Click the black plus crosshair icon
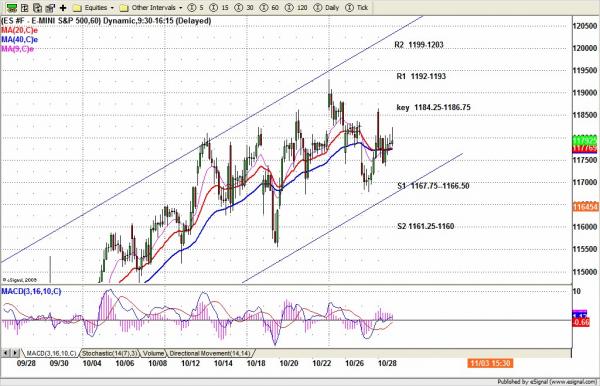The image size is (600, 386). click(x=63, y=7)
